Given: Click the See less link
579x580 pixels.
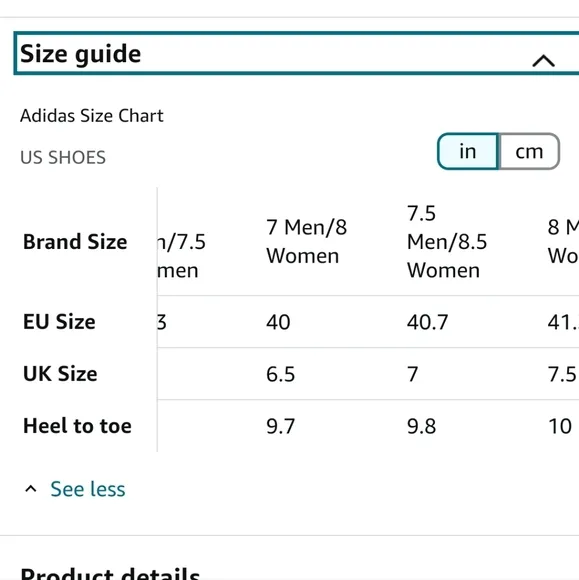Looking at the screenshot, I should [x=88, y=489].
